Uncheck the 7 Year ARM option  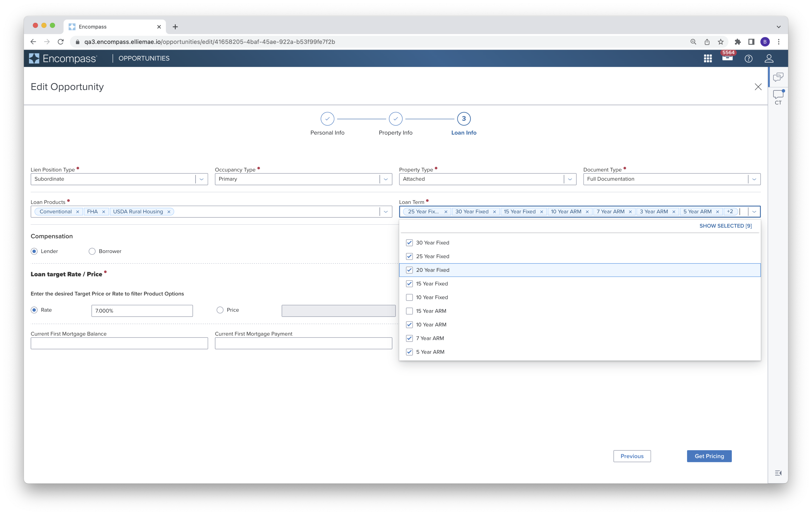click(x=409, y=338)
